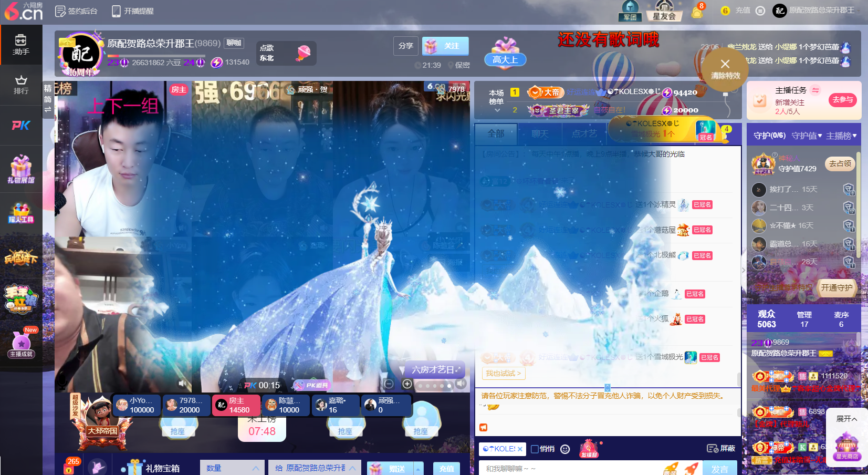This screenshot has width=868, height=475.
Task: Toggle 屏蔽 block messages option
Action: (721, 448)
